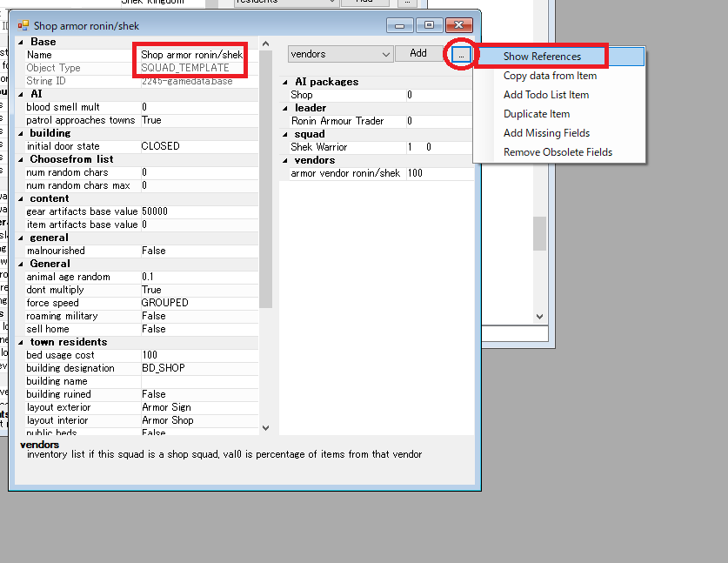The height and width of the screenshot is (563, 728).
Task: Select Add Todo List Item
Action: [546, 95]
